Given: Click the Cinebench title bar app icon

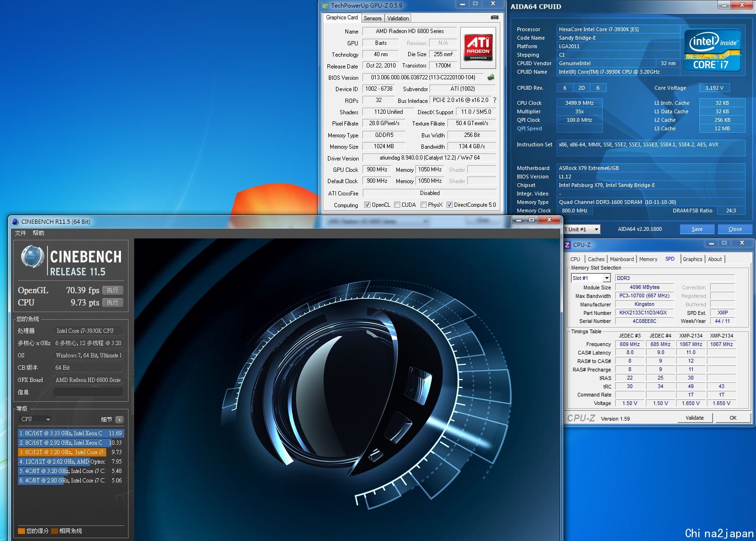Looking at the screenshot, I should click(x=15, y=221).
